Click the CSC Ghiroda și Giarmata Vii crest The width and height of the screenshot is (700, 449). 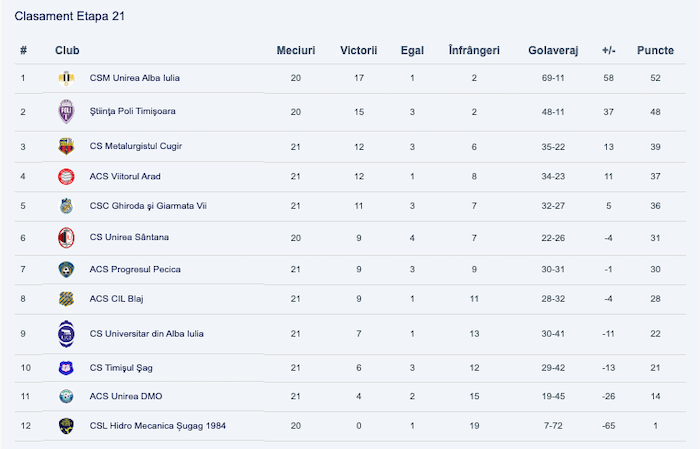66,207
